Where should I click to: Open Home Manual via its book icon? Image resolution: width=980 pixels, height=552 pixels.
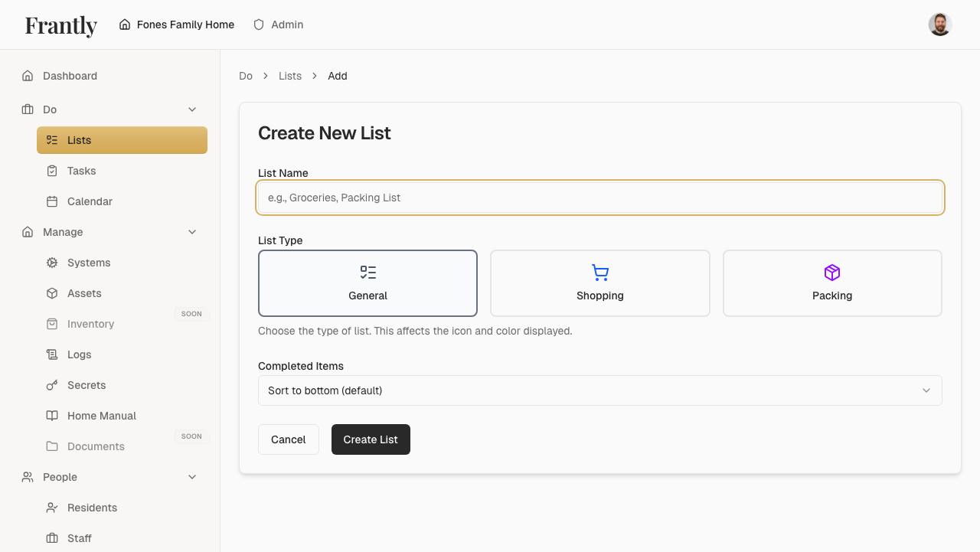coord(52,416)
